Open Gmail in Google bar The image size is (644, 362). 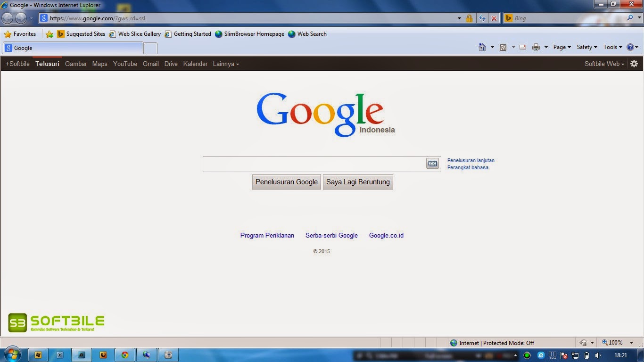point(150,64)
